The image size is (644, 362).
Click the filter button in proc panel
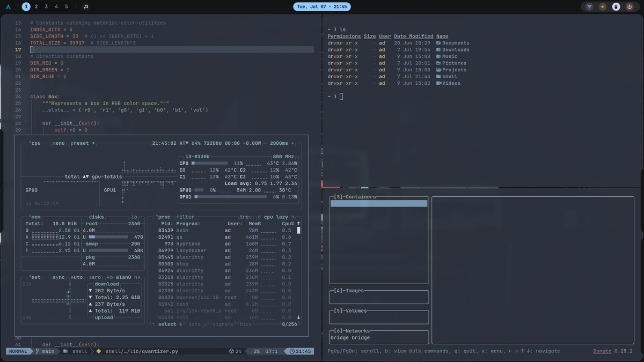pos(186,217)
